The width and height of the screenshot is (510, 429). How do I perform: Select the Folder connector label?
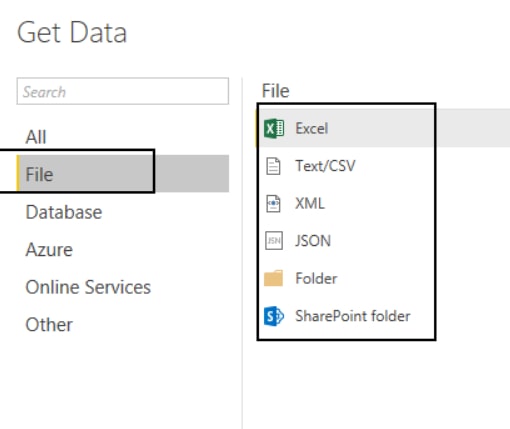(x=316, y=278)
